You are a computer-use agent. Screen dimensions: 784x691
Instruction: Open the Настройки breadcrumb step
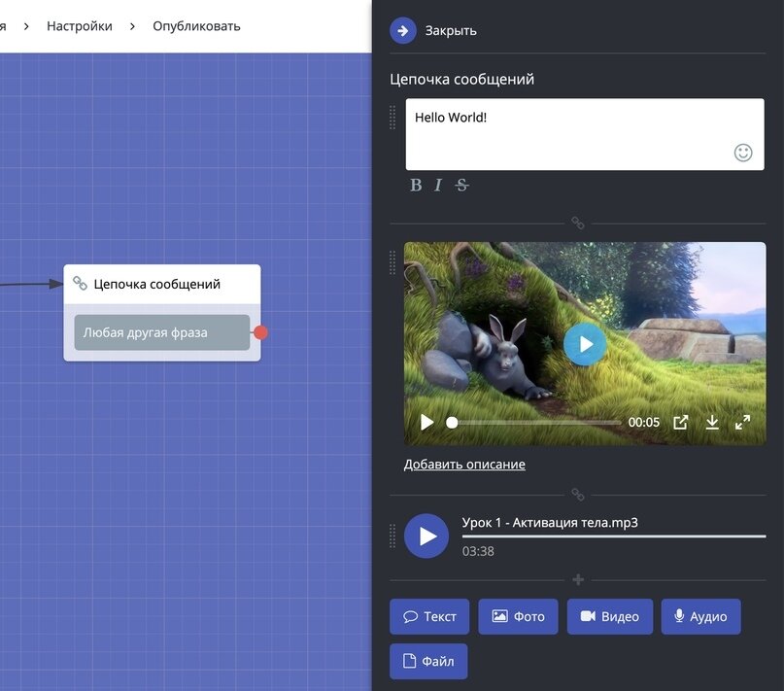80,26
